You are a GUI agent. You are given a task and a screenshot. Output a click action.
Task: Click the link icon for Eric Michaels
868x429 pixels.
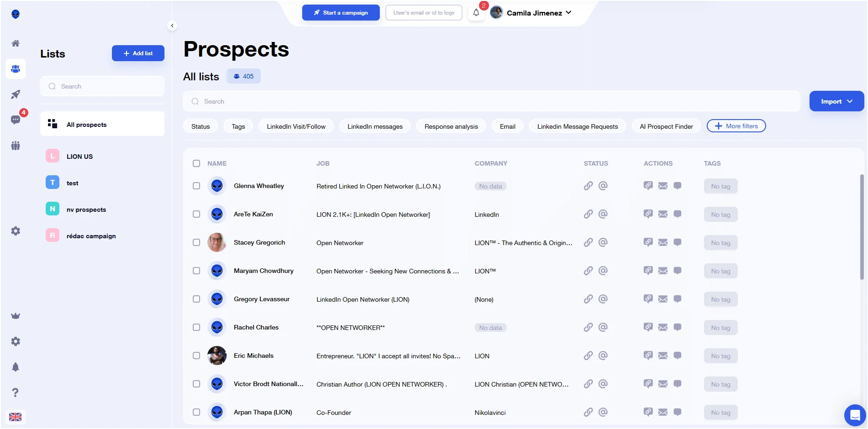(588, 356)
